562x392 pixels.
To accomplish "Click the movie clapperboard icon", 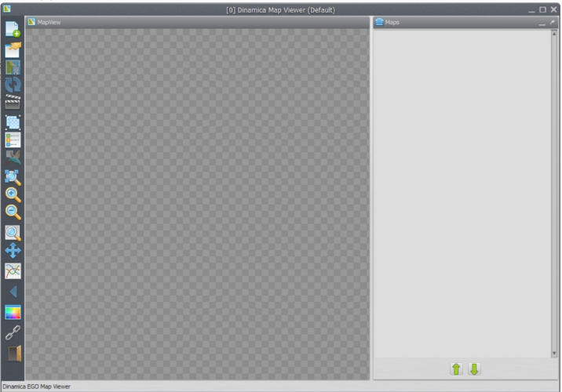I will tap(13, 103).
